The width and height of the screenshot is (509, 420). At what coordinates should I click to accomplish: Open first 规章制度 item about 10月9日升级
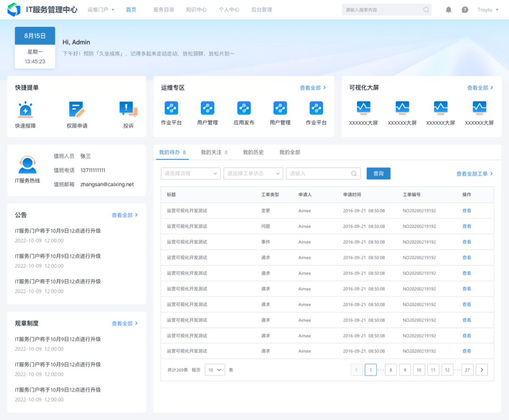(58, 339)
